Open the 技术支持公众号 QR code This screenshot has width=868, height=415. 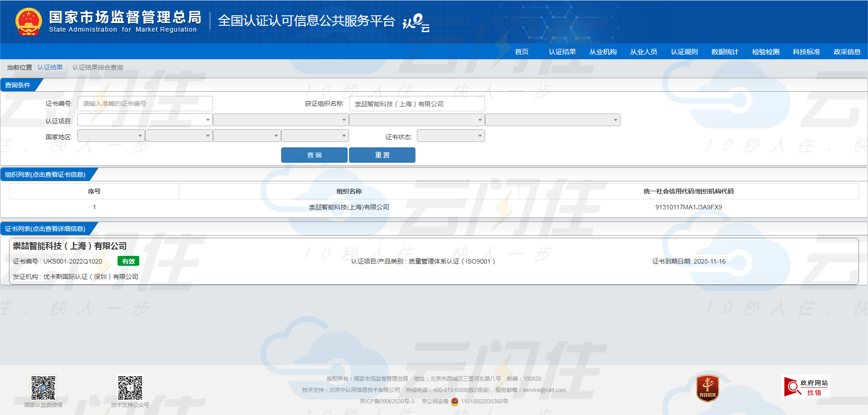tap(130, 387)
